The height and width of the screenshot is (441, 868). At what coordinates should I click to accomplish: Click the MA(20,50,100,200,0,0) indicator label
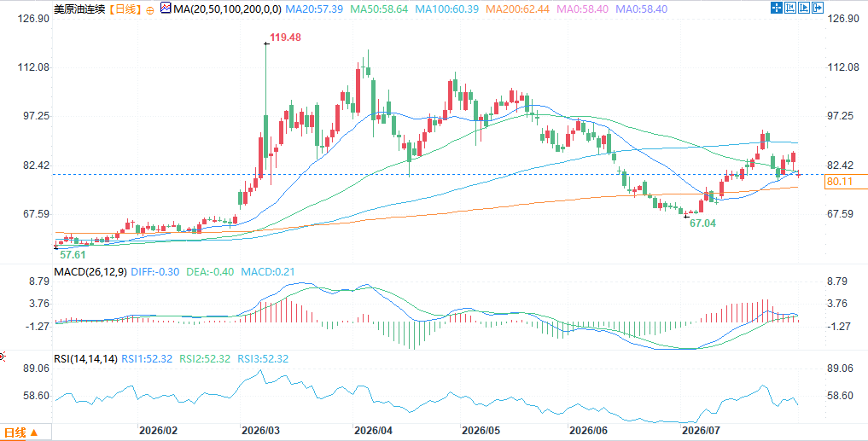(228, 9)
